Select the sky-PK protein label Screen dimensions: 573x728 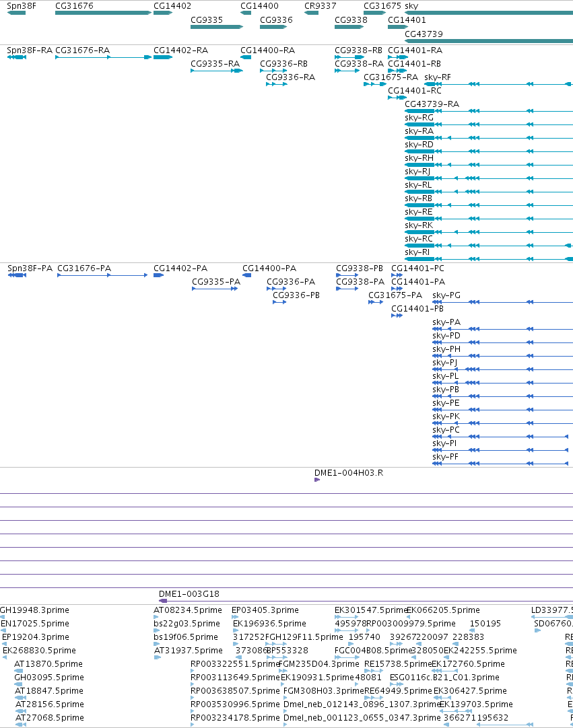click(x=446, y=416)
